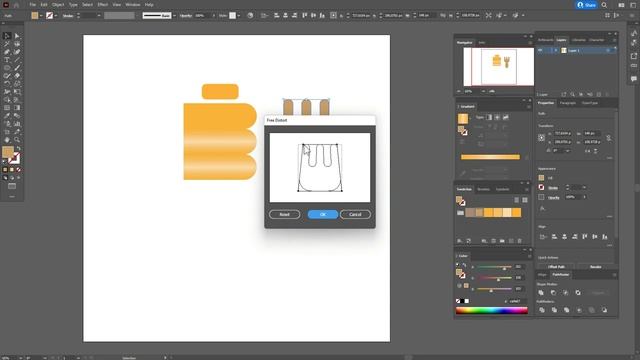Click the red channel slider in Color panel
The image size is (640, 360).
click(494, 267)
